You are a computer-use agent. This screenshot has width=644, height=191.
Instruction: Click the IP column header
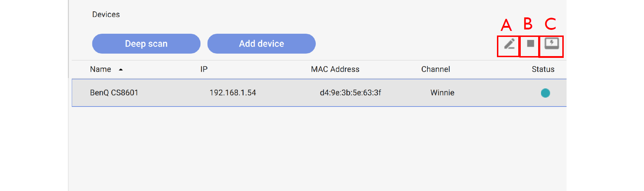pos(204,69)
